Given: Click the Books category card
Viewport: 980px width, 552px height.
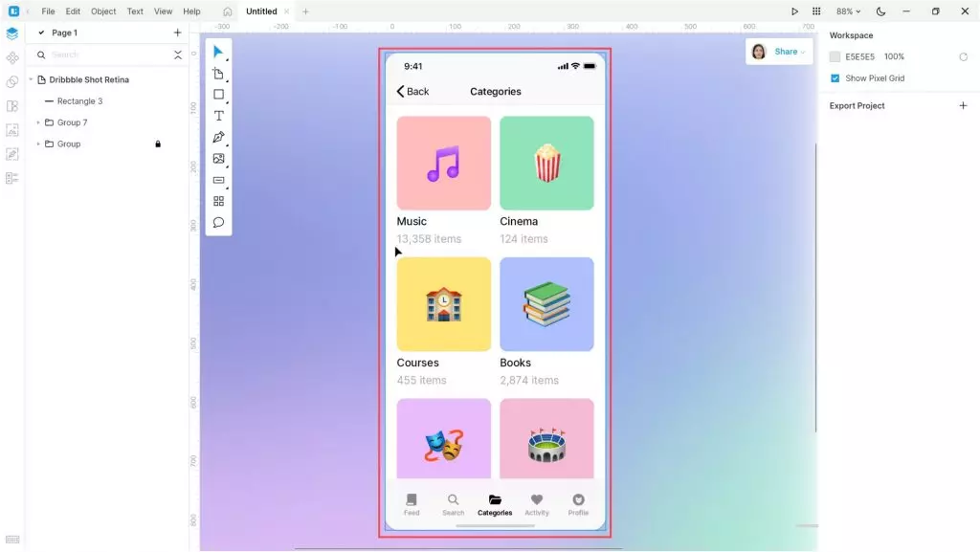Looking at the screenshot, I should (546, 304).
